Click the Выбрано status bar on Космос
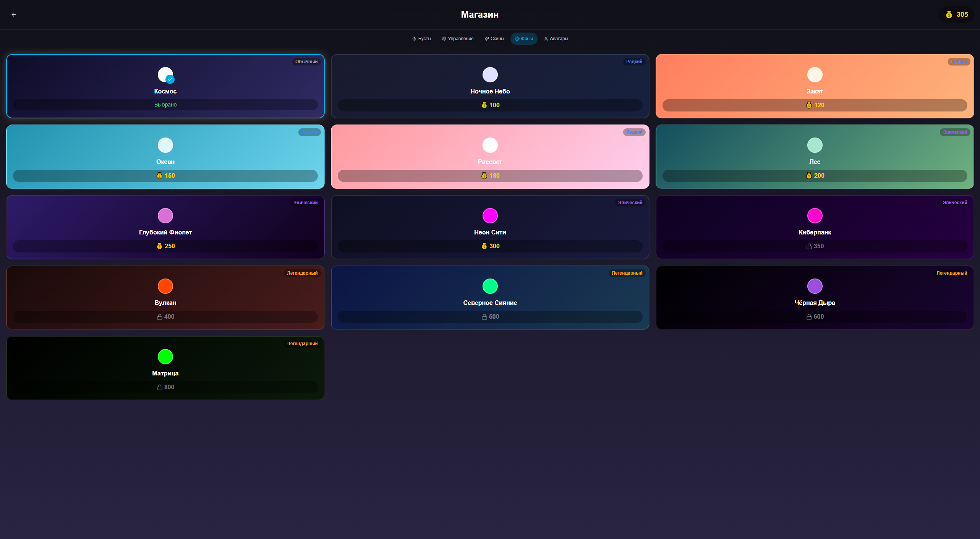This screenshot has height=539, width=980. [x=165, y=105]
